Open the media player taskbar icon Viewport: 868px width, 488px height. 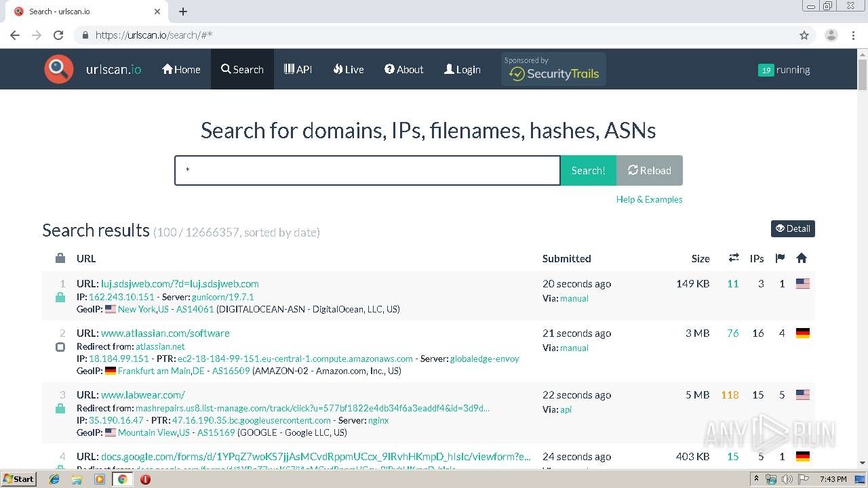[x=100, y=479]
